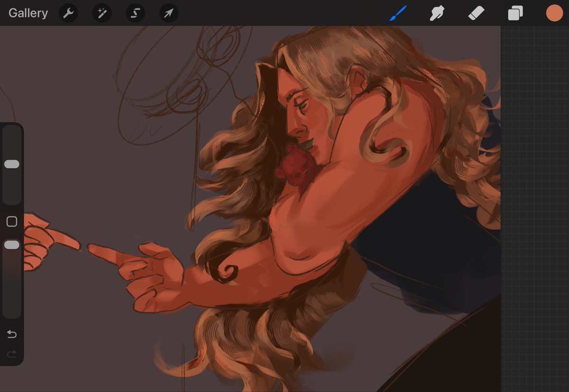Viewport: 569px width, 392px height.
Task: Activate the Transform arrow tool
Action: point(169,13)
